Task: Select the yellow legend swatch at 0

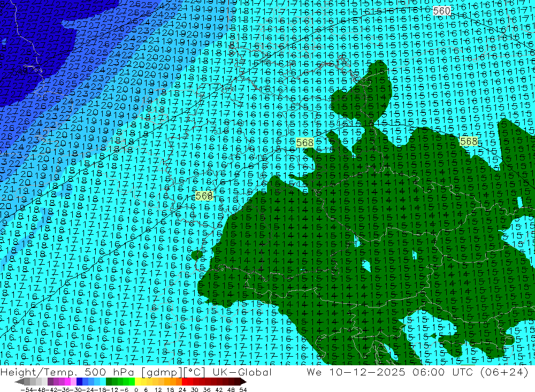Action: click(137, 382)
